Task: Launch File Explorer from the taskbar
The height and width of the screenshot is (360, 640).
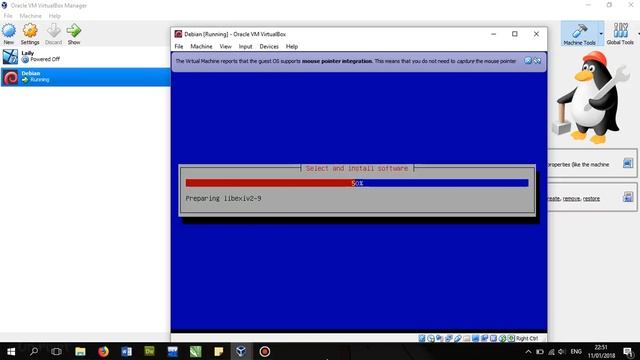Action: click(x=80, y=351)
